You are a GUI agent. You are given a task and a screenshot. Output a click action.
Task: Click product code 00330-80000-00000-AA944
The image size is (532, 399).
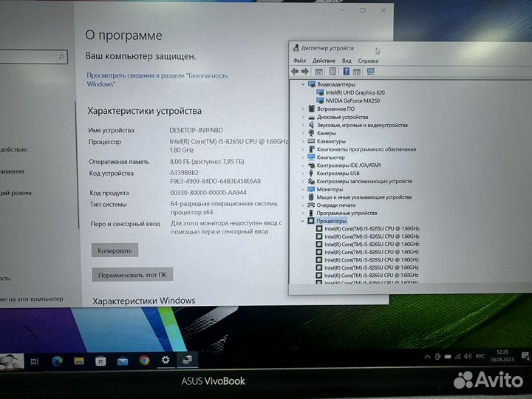208,193
